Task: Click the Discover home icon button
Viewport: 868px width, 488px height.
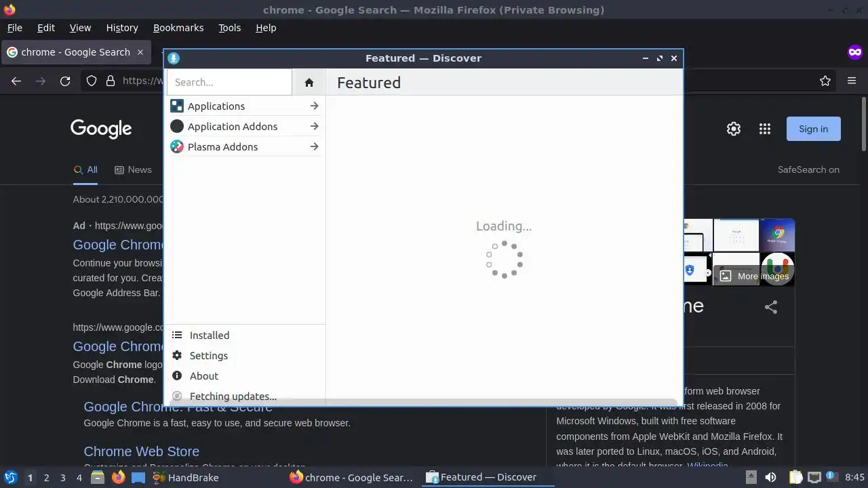Action: [x=309, y=82]
